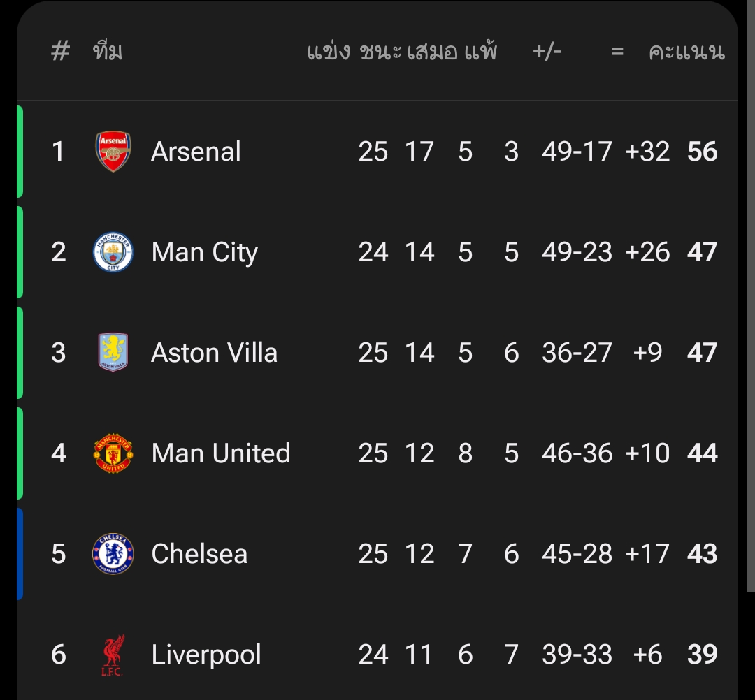Click the blue qualification marker beside Chelsea
This screenshot has width=755, height=700.
pyautogui.click(x=20, y=554)
